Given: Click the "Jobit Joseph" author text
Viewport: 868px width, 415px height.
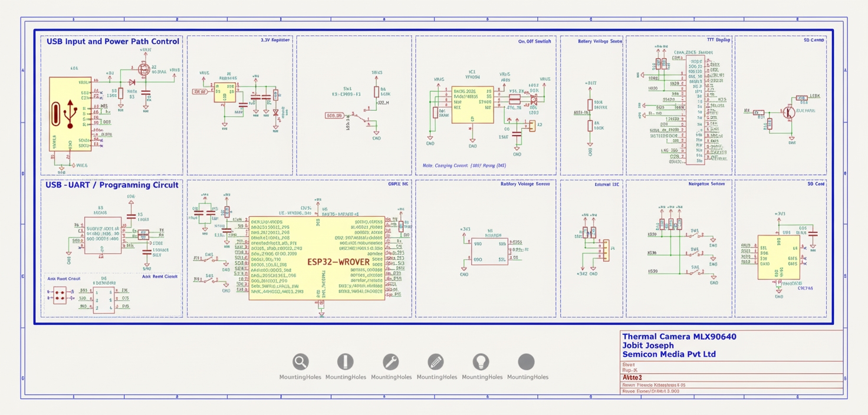Looking at the screenshot, I should pyautogui.click(x=648, y=345).
